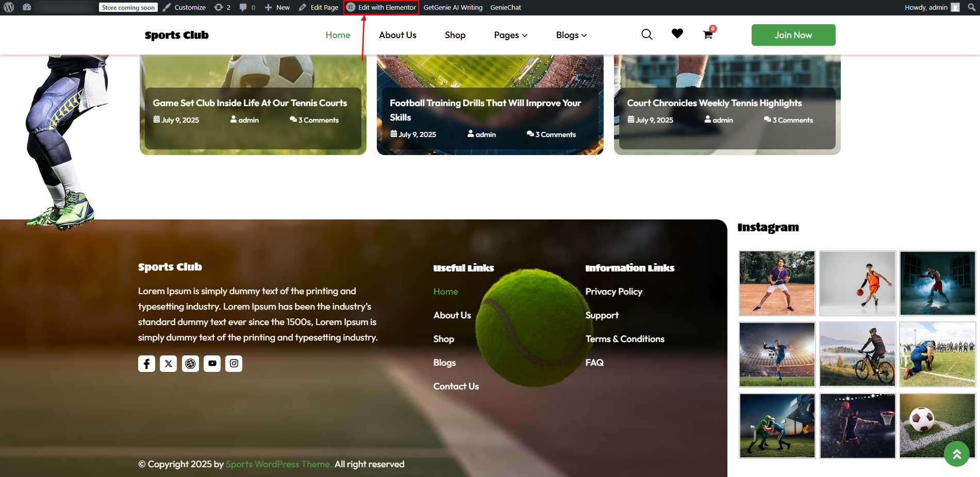Open Game Set Club tennis courts post
The height and width of the screenshot is (477, 980).
click(250, 103)
